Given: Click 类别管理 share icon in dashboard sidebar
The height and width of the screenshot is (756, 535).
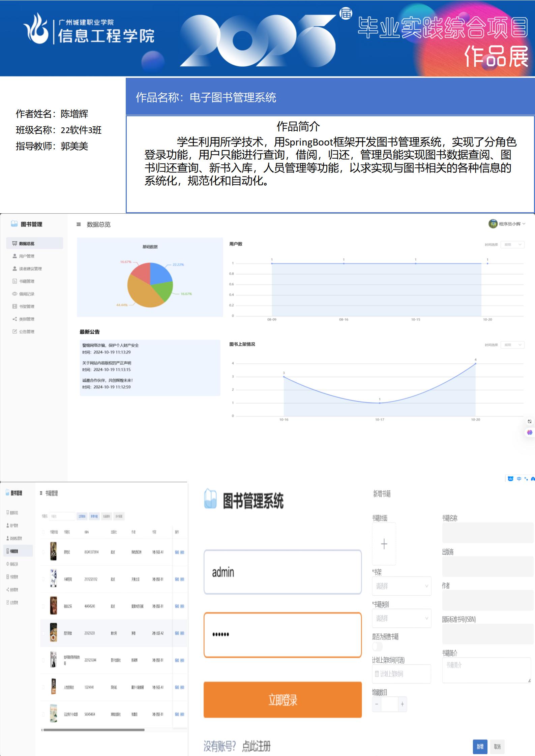Looking at the screenshot, I should tap(14, 319).
